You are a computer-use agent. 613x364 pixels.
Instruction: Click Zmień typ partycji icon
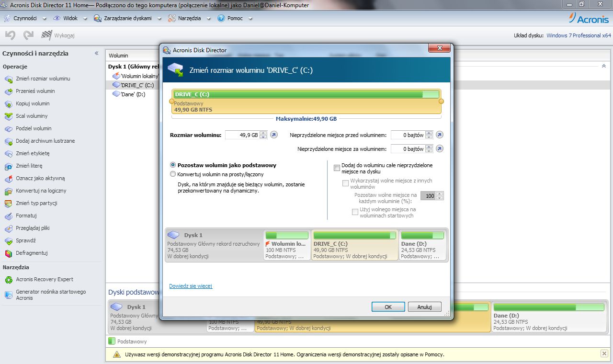pyautogui.click(x=8, y=203)
